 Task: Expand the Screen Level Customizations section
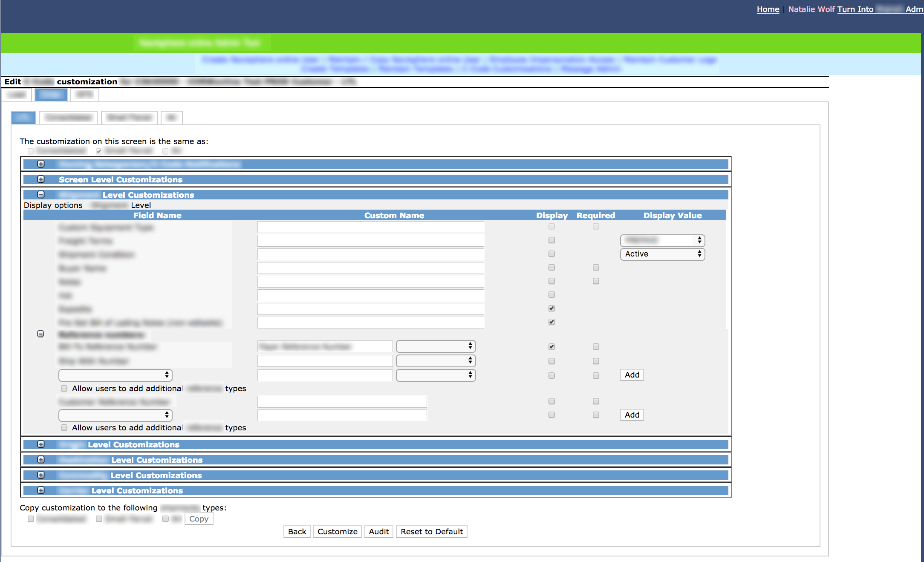coord(41,179)
